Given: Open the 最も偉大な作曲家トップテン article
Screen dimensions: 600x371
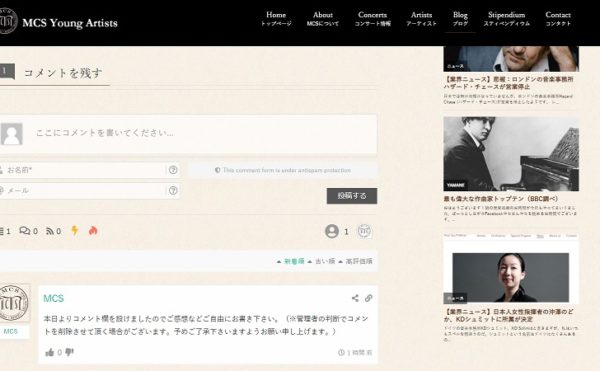Looking at the screenshot, I should [501, 199].
